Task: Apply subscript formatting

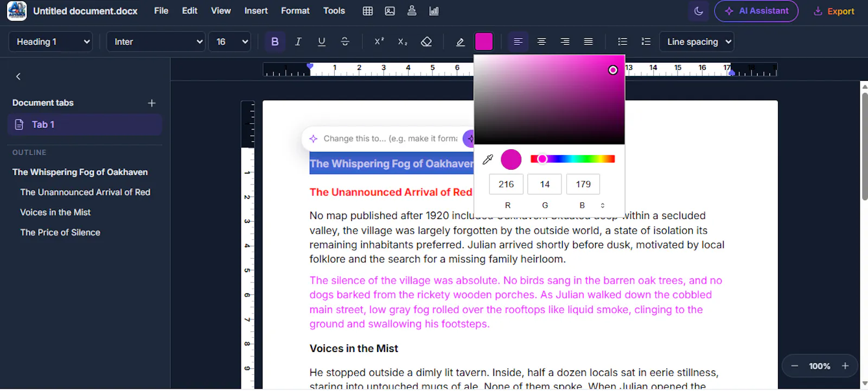Action: click(403, 42)
